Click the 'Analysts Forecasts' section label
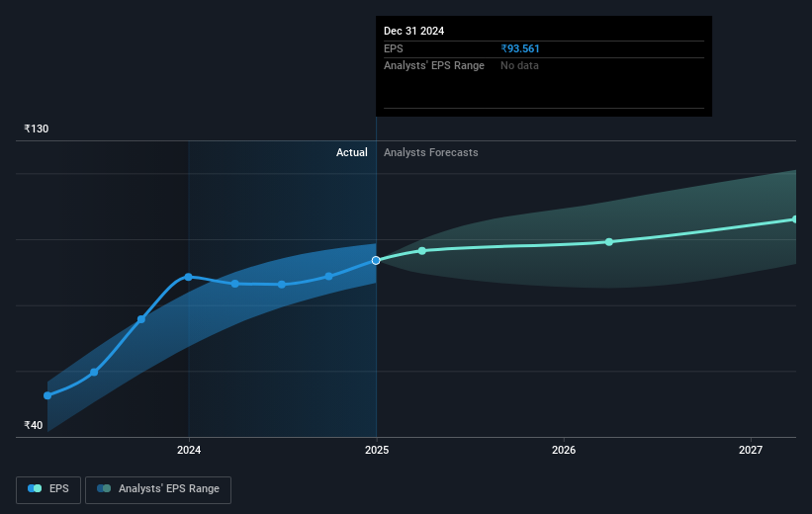Screen dimensions: 812x514 coord(431,152)
